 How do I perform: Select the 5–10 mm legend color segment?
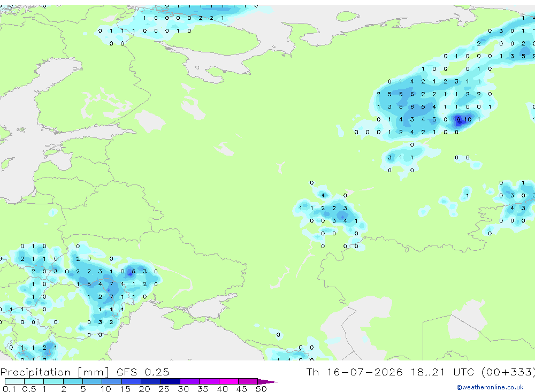(93, 381)
